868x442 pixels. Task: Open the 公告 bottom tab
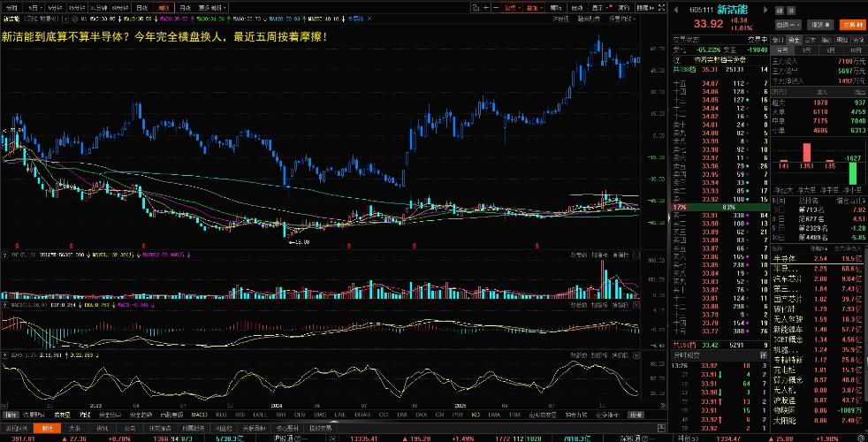click(129, 428)
